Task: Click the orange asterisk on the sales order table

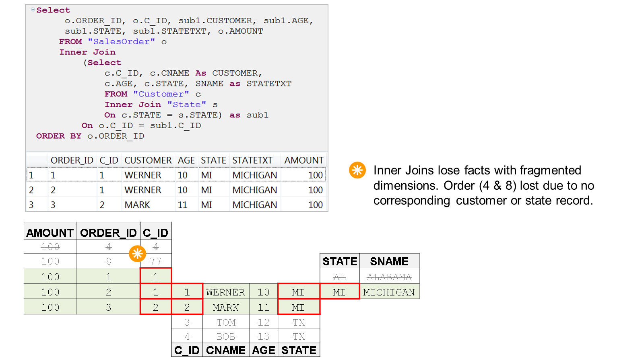Action: click(x=137, y=254)
